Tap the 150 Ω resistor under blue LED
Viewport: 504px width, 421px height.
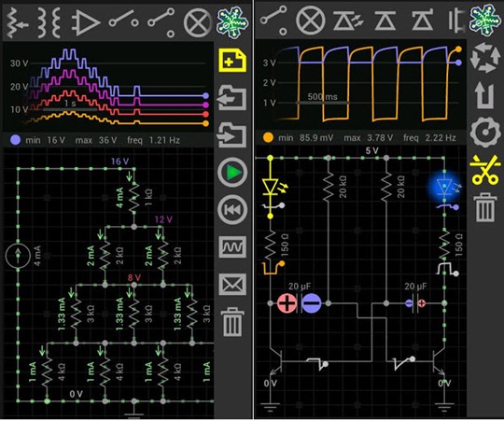click(445, 245)
